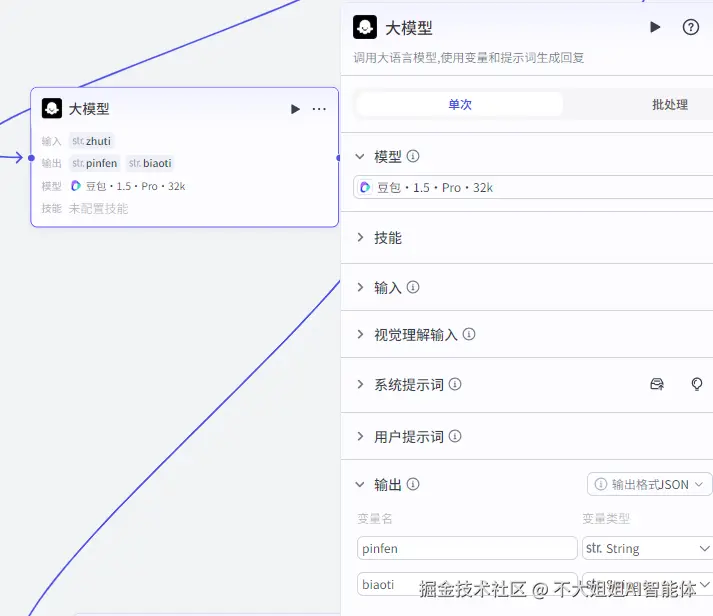Open the canvas node's more options menu

pos(319,109)
